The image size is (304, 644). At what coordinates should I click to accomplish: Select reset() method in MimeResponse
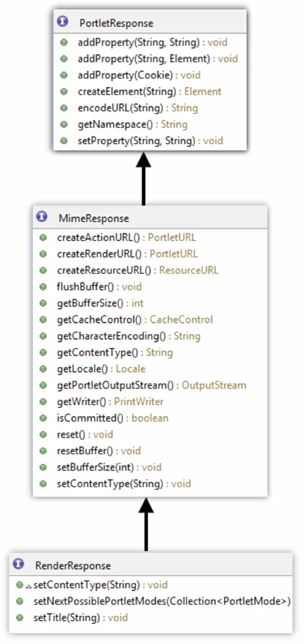(85, 435)
